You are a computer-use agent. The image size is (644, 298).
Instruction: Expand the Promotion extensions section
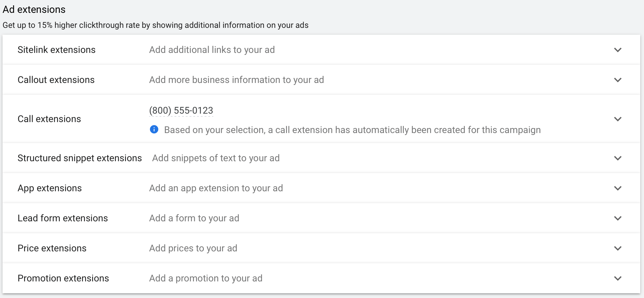click(x=618, y=278)
